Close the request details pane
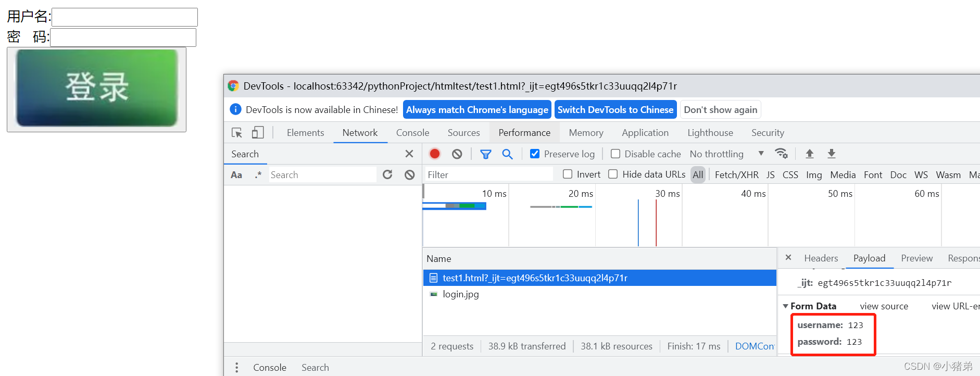 point(788,257)
